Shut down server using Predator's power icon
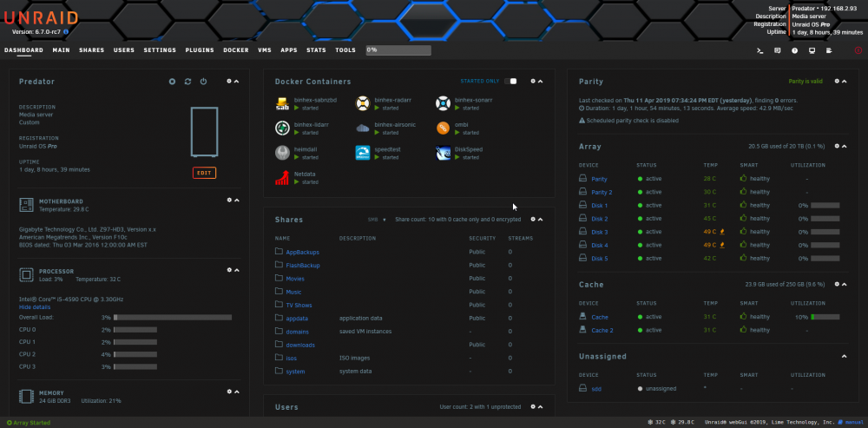The image size is (868, 428). tap(203, 82)
